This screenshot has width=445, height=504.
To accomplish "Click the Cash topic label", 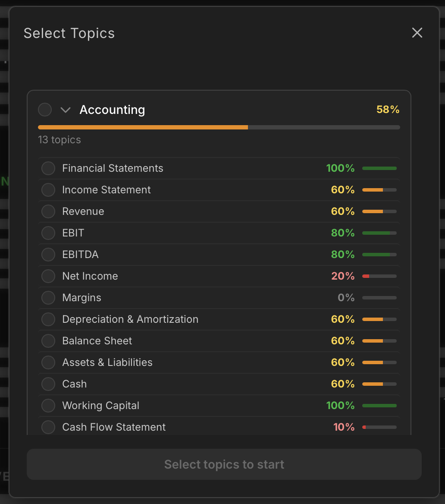I will (75, 384).
